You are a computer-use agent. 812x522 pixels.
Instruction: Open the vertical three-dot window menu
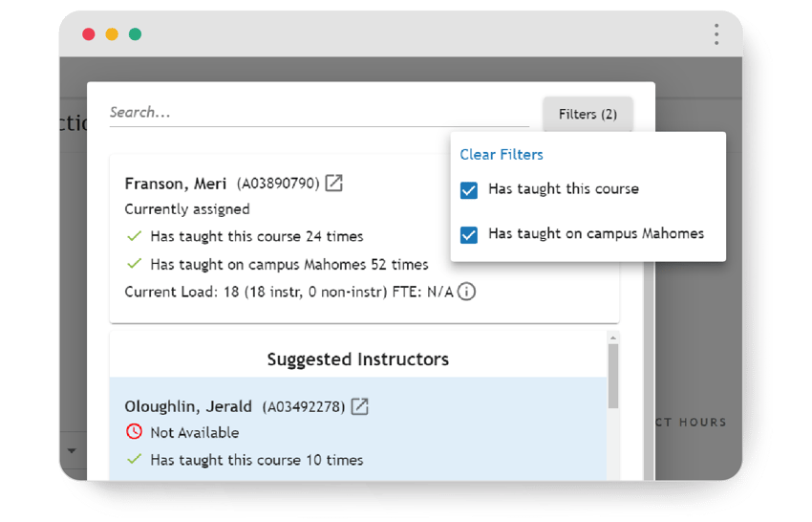pyautogui.click(x=716, y=34)
